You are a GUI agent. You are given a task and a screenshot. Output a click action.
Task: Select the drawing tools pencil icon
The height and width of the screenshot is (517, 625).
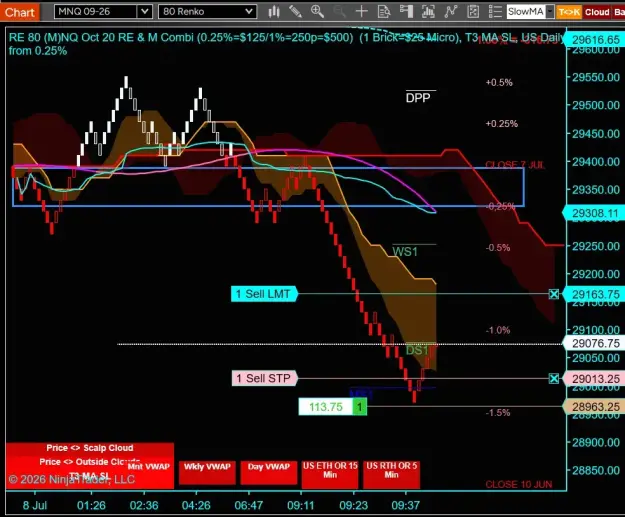coord(295,12)
